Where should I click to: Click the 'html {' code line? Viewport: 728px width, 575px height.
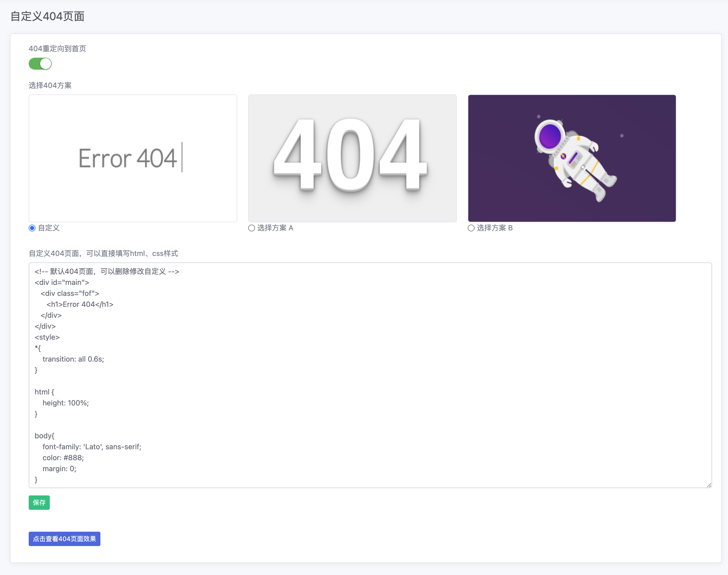tap(44, 392)
